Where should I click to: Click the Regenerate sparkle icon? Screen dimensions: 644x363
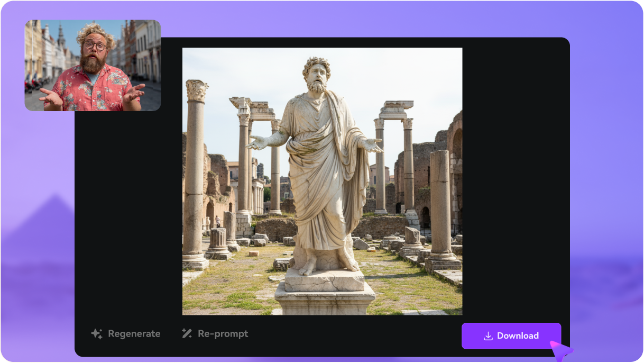tap(96, 334)
